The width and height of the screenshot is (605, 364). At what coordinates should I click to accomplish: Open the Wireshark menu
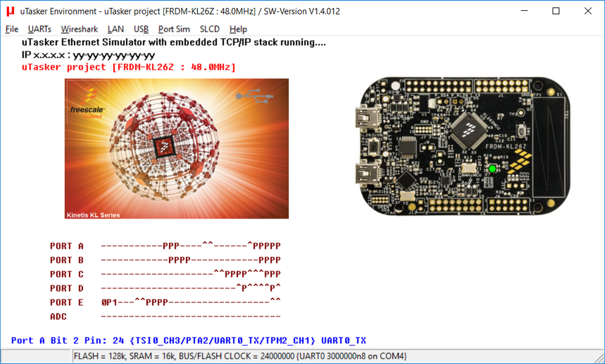point(79,29)
